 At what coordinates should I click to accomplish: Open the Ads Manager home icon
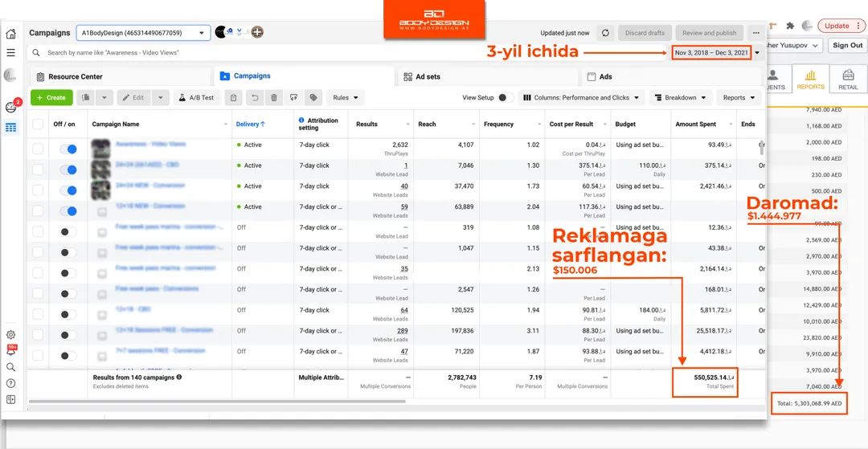coord(10,35)
